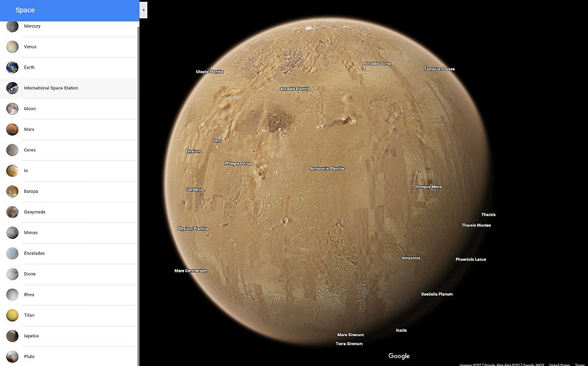Click the Tantalus Fossae map label

pyautogui.click(x=439, y=69)
